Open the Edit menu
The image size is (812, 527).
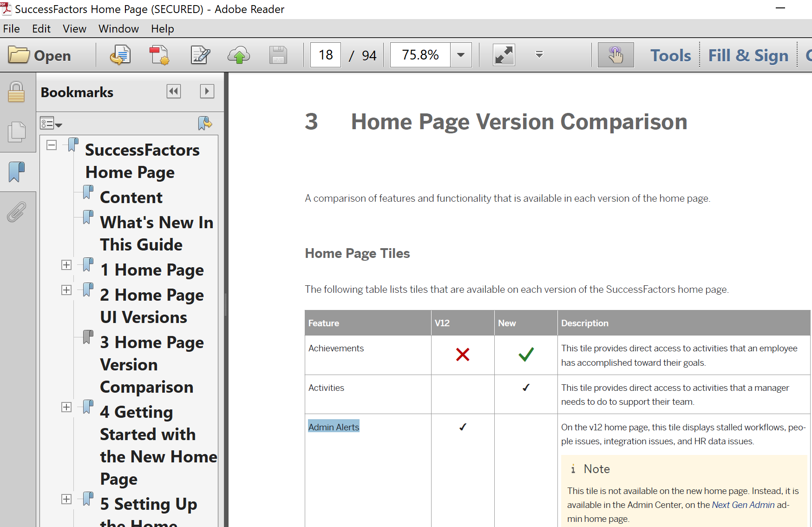[41, 29]
